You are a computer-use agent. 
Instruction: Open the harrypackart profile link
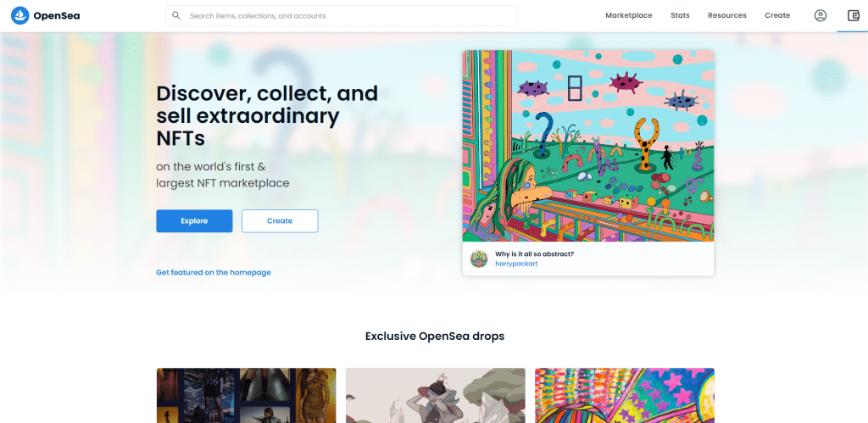pyautogui.click(x=516, y=264)
